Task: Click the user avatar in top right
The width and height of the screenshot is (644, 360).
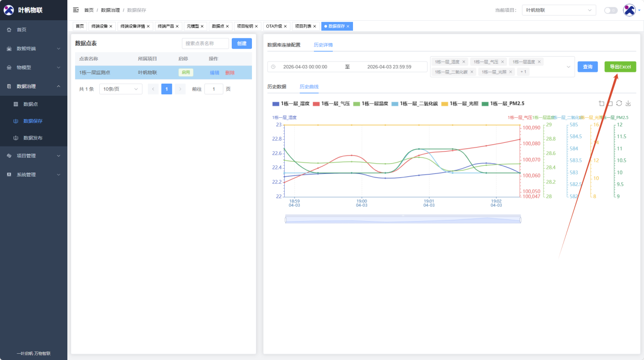Action: [629, 10]
